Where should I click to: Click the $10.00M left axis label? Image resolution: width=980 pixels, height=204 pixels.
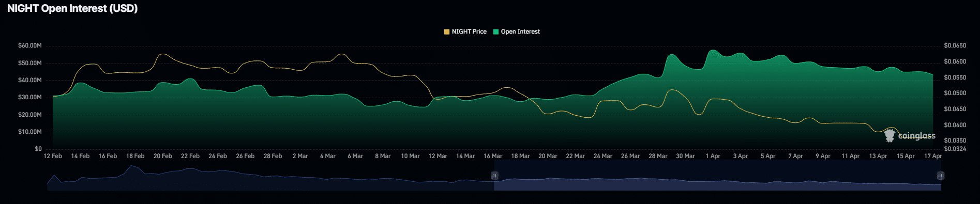click(30, 132)
